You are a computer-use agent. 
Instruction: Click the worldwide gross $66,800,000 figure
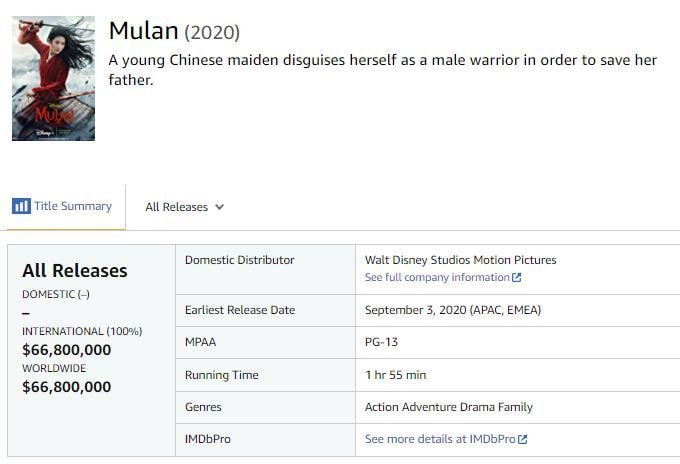66,387
